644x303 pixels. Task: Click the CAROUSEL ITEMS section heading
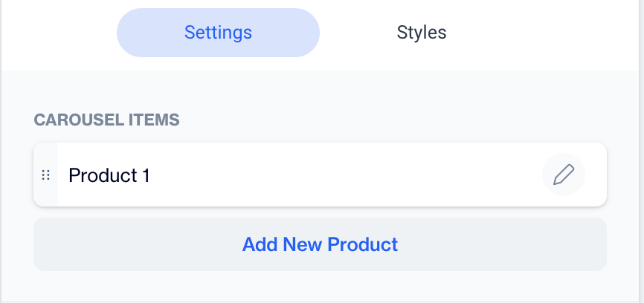pyautogui.click(x=106, y=120)
